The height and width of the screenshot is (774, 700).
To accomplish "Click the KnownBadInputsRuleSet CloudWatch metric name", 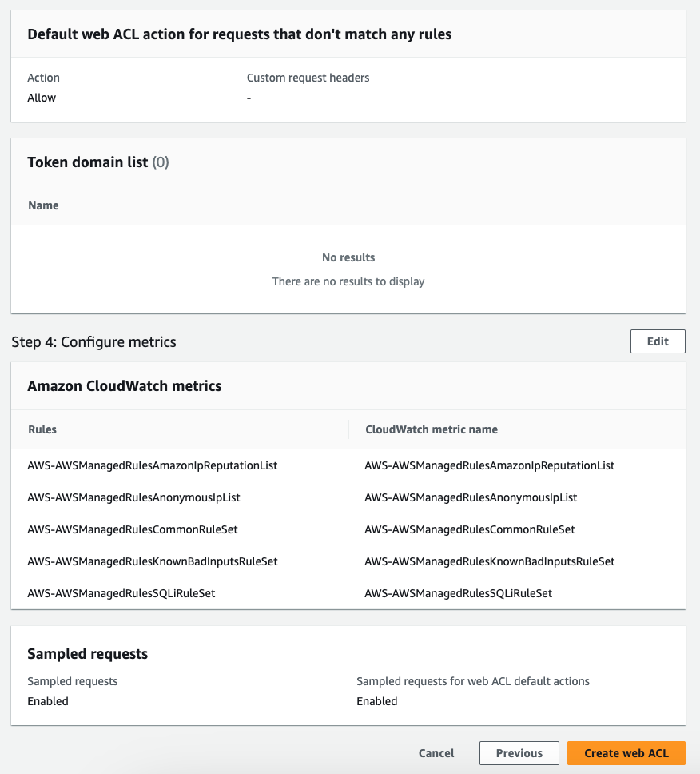I will [489, 561].
